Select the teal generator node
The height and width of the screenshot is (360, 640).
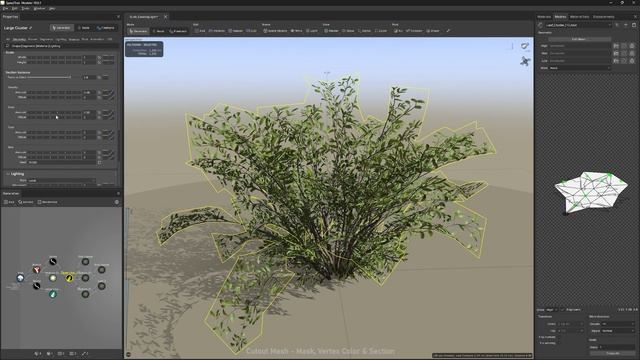click(x=53, y=294)
